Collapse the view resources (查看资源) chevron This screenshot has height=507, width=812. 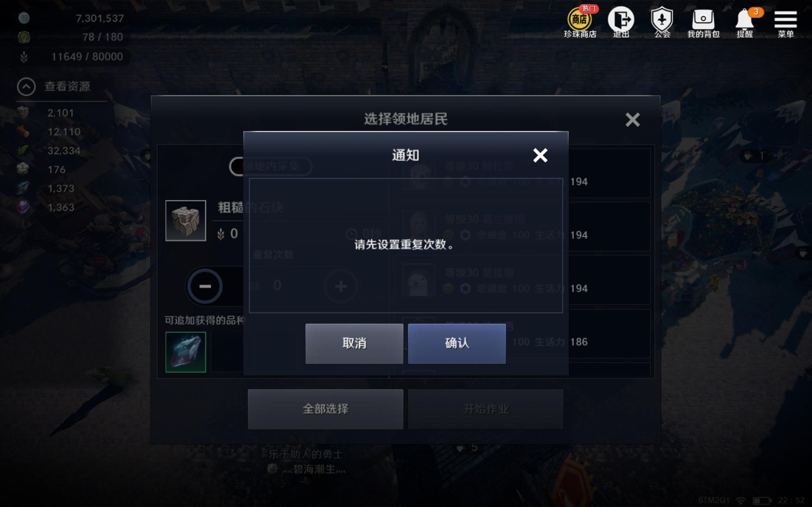[26, 87]
